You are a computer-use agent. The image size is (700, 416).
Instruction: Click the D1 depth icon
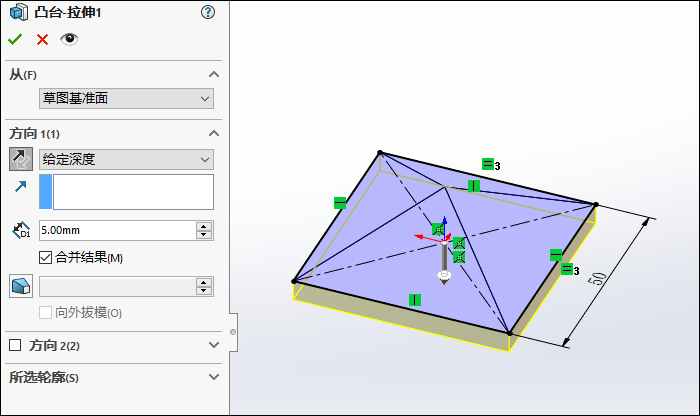click(21, 230)
